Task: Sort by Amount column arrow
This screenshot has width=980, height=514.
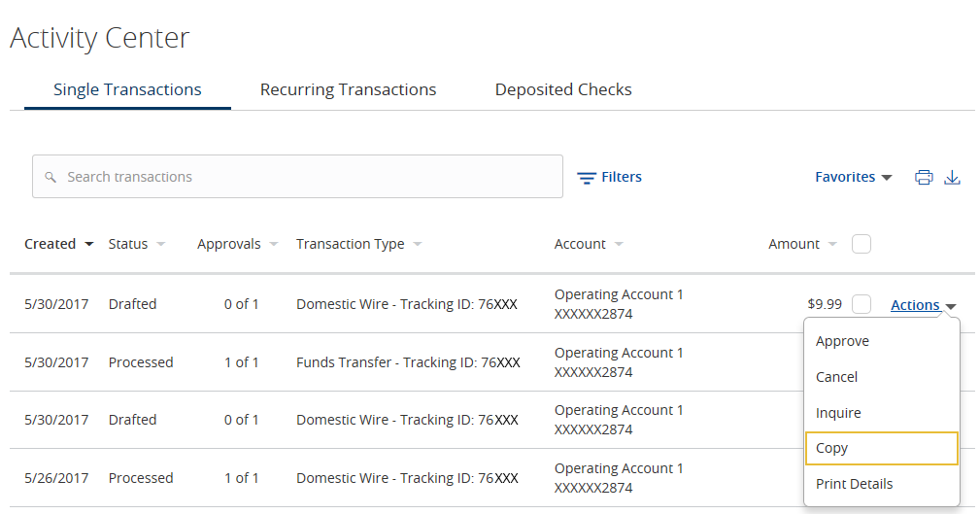Action: [832, 244]
